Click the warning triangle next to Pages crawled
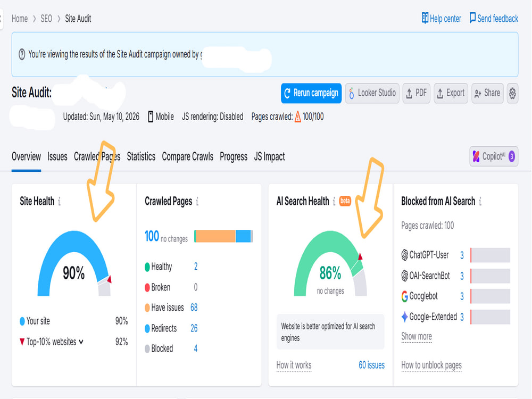Image resolution: width=532 pixels, height=399 pixels. pos(297,117)
